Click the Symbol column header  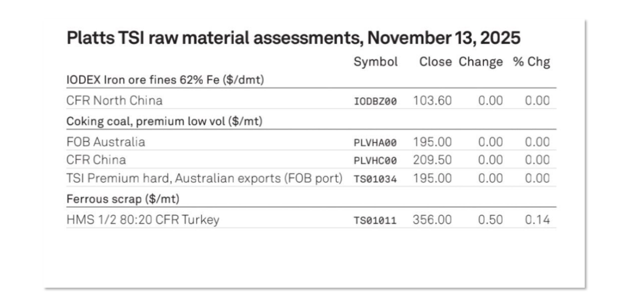(x=376, y=62)
